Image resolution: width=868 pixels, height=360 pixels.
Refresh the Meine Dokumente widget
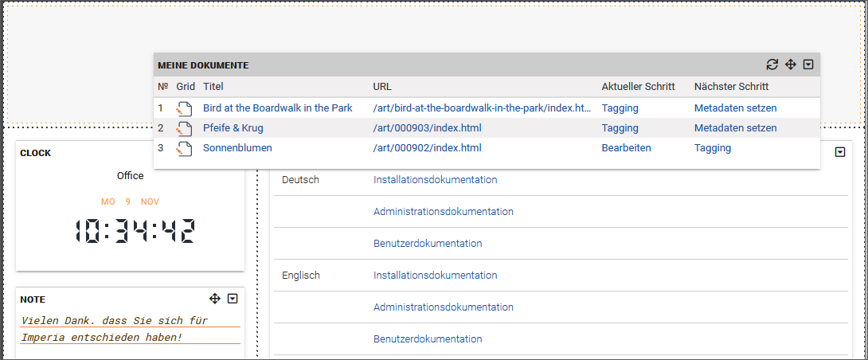[772, 65]
